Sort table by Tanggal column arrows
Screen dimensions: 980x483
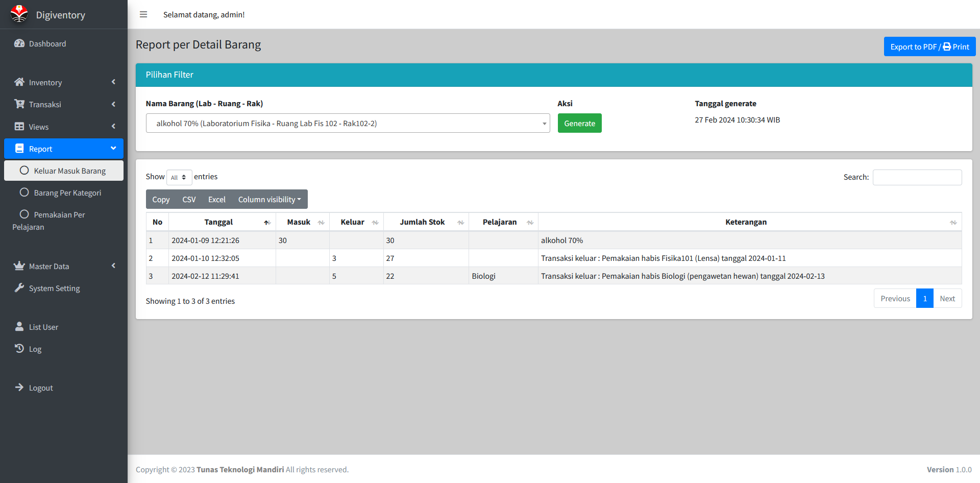266,222
